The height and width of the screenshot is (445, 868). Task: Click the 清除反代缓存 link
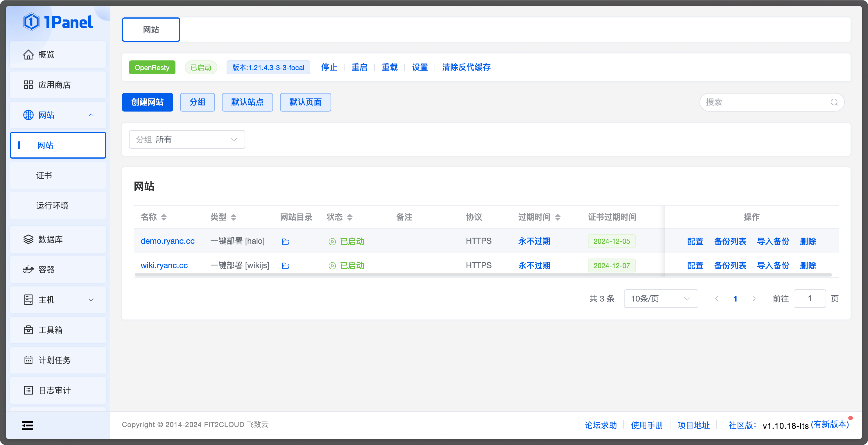[x=466, y=67]
